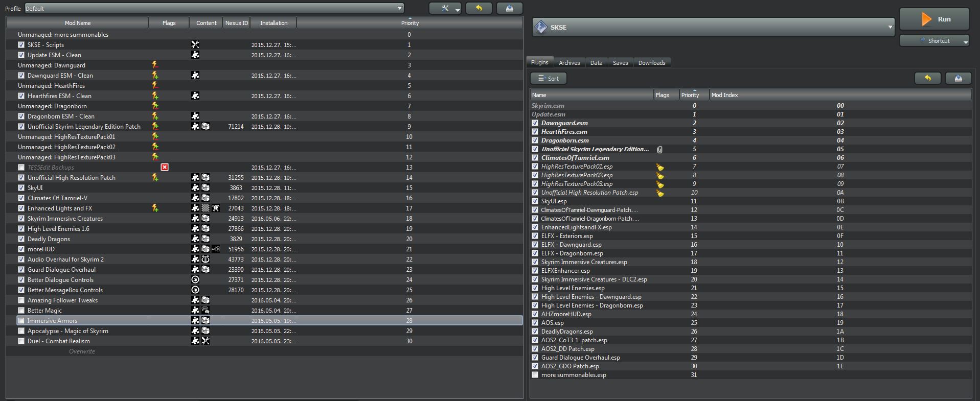Open the Saves tab
Image resolution: width=980 pixels, height=401 pixels.
click(620, 63)
